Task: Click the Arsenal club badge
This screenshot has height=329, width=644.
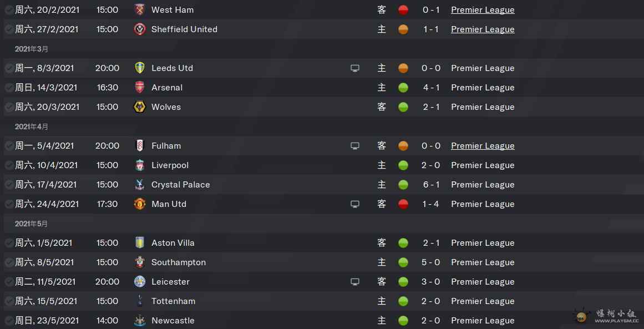Action: (140, 88)
